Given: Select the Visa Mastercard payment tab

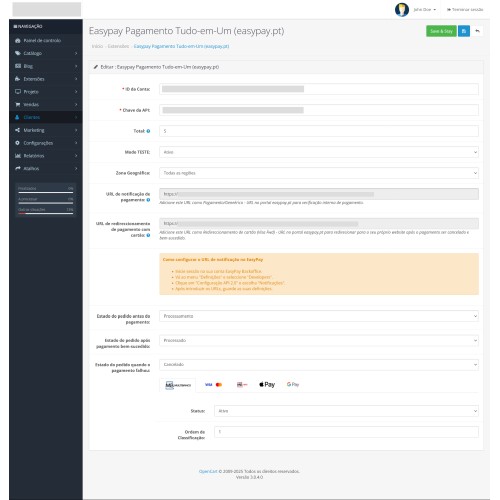Looking at the screenshot, I should (213, 385).
